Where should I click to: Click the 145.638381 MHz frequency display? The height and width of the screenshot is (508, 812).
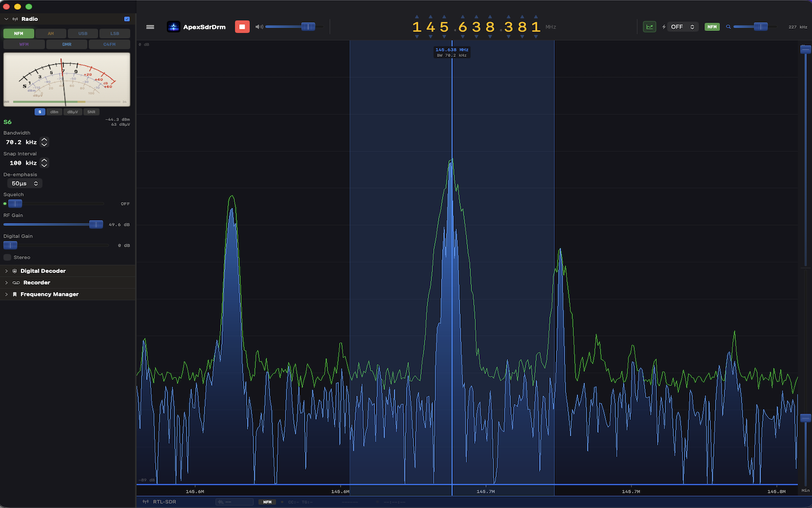pyautogui.click(x=475, y=27)
